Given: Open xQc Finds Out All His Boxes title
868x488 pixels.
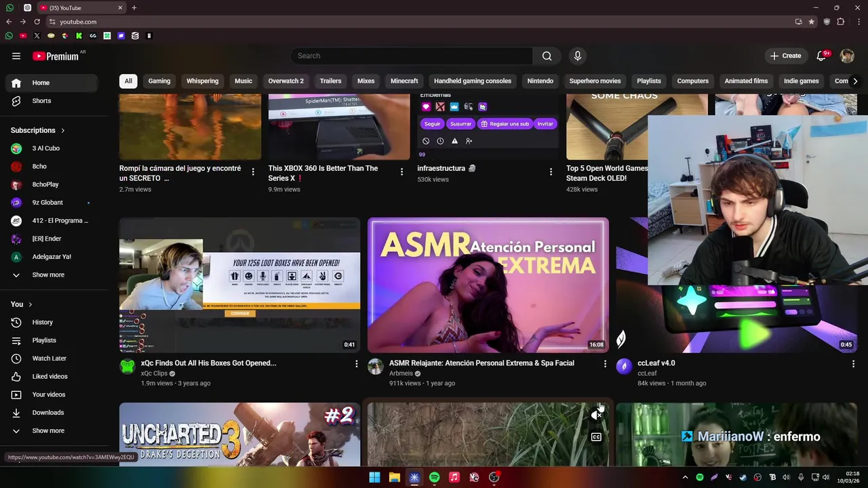Looking at the screenshot, I should (x=208, y=363).
